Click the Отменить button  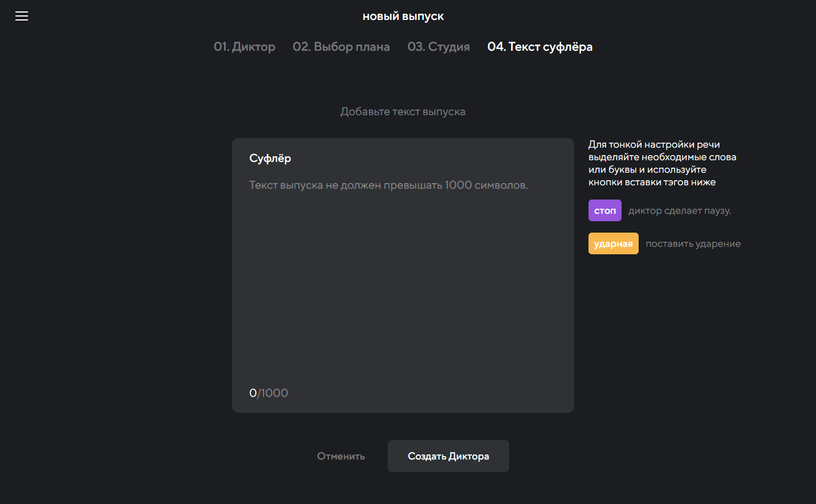coord(341,456)
